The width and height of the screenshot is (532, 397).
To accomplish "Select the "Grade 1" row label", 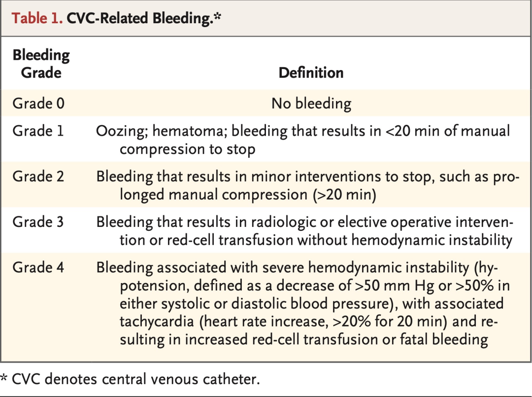I will [x=38, y=131].
